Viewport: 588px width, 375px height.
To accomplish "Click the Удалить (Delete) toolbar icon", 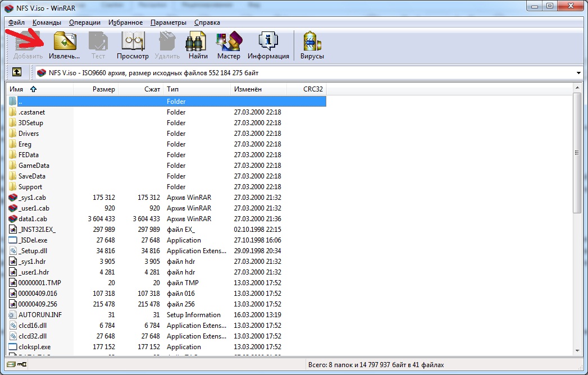I will 167,41.
